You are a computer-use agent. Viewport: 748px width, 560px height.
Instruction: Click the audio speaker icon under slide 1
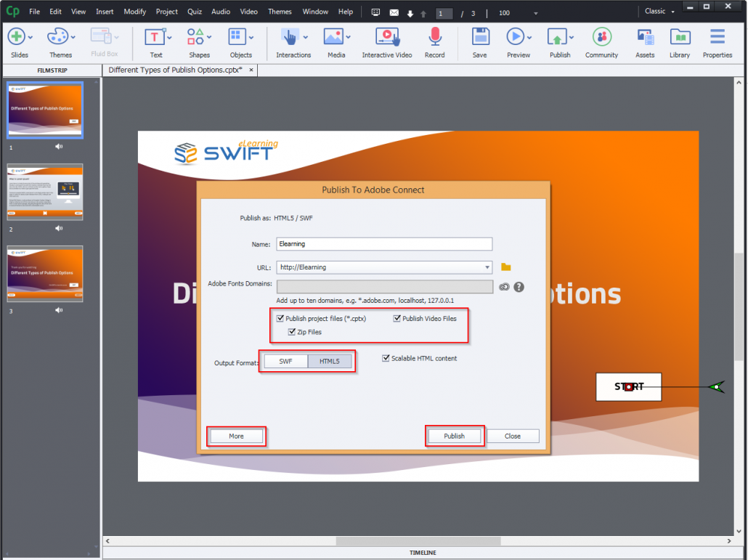click(x=59, y=147)
